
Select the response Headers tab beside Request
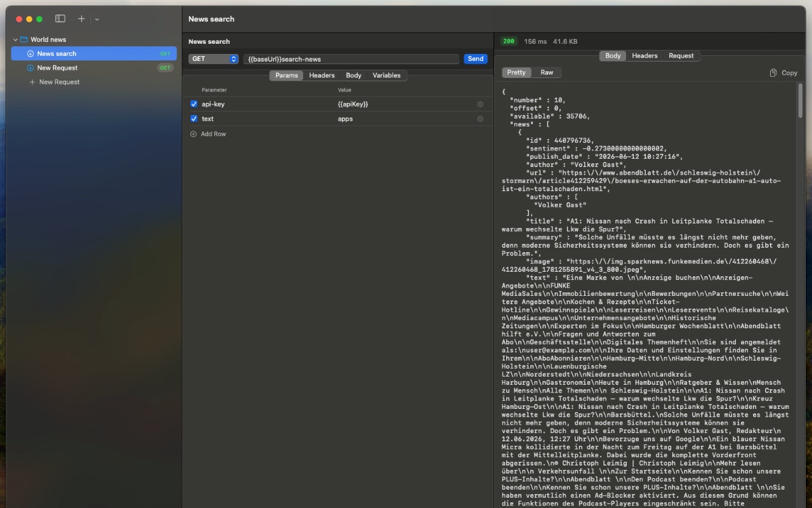tap(645, 56)
